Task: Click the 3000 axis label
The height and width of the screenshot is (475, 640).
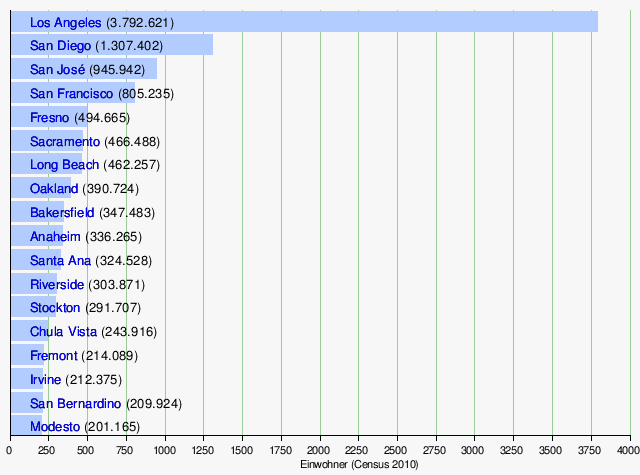Action: pyautogui.click(x=473, y=450)
